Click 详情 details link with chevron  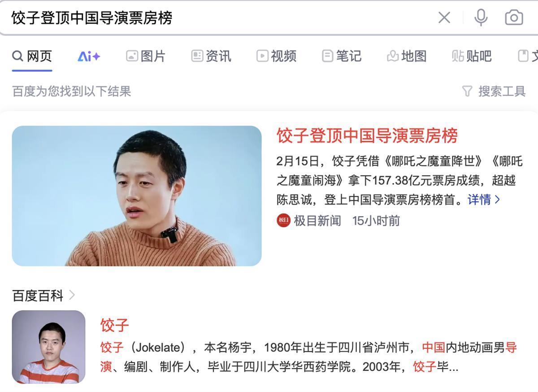484,200
